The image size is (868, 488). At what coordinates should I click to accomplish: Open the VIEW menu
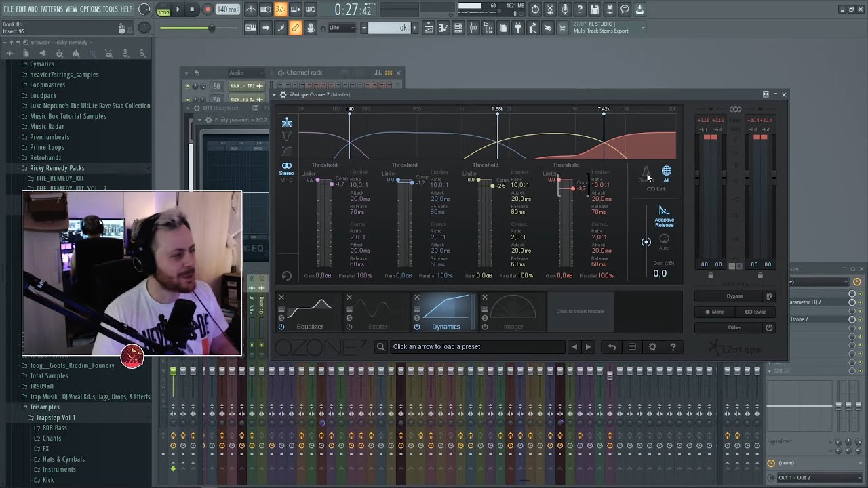(x=71, y=9)
